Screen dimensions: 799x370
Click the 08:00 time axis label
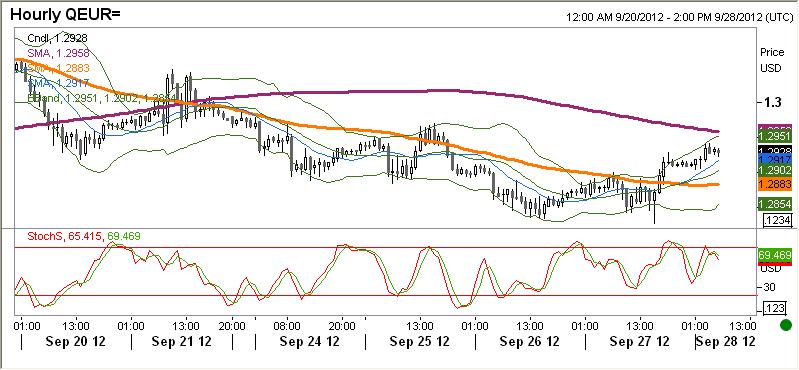point(286,325)
